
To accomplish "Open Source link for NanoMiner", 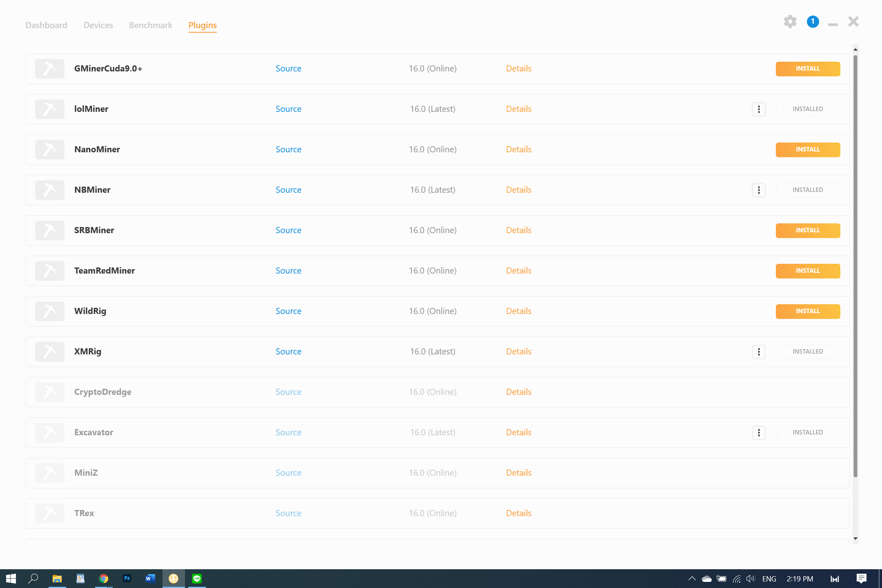I will 288,149.
